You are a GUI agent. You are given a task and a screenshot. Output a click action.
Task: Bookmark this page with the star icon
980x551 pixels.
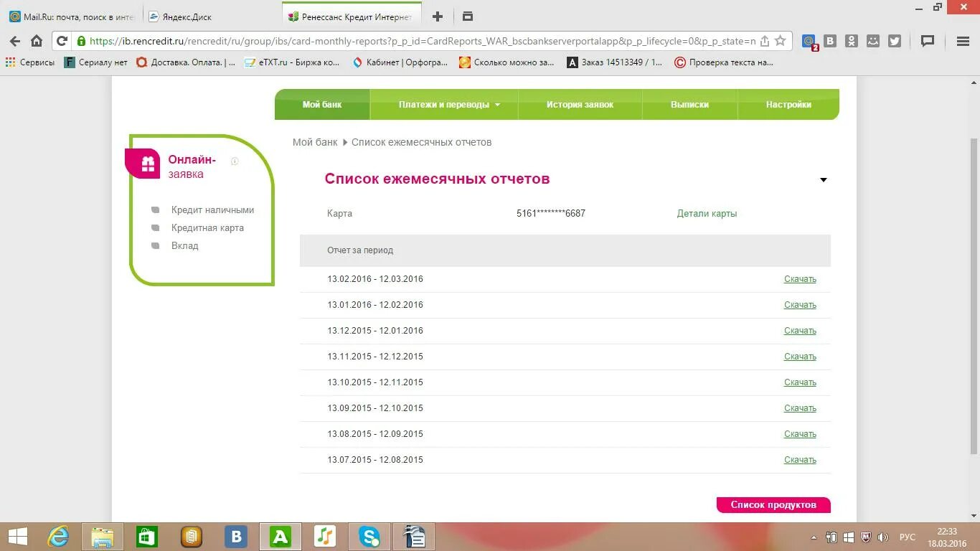click(781, 41)
